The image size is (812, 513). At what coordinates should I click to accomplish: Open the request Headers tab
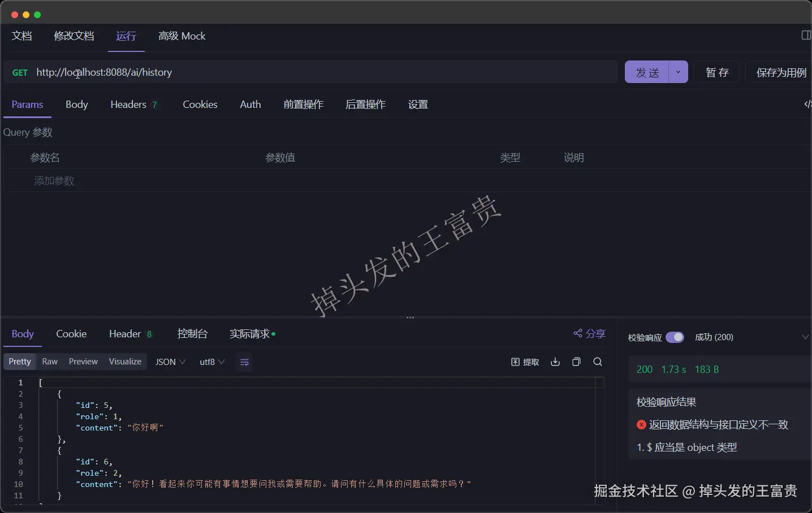[x=133, y=105]
